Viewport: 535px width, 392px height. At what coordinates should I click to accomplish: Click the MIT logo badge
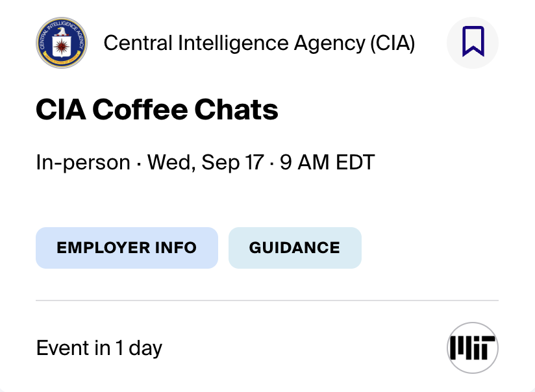click(473, 348)
